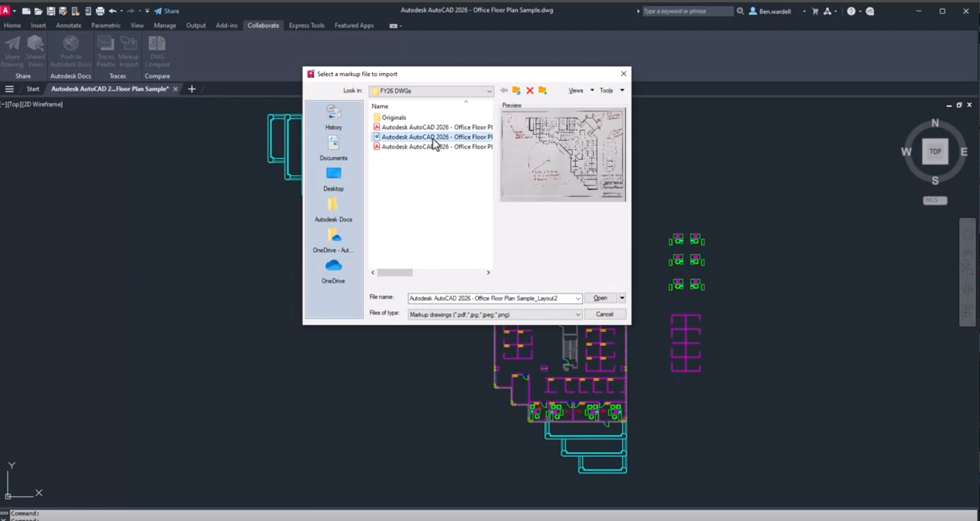980x521 pixels.
Task: Open Desktop location in dialog sidebar
Action: pos(333,179)
